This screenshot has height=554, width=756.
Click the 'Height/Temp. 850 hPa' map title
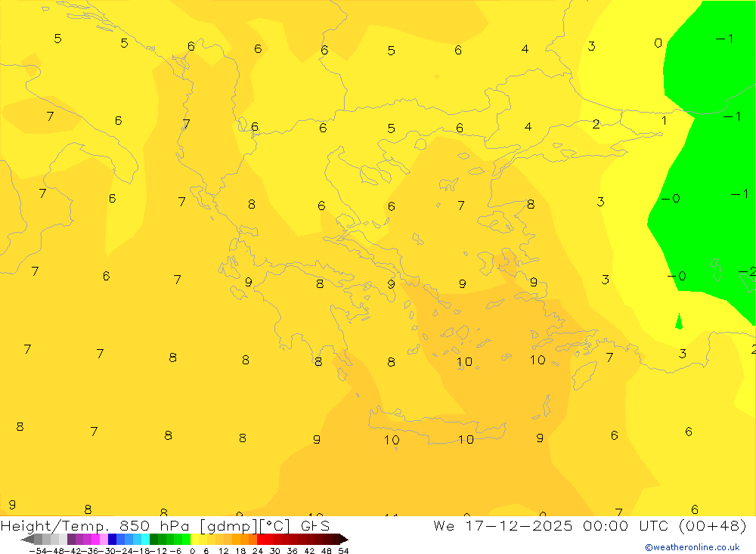click(95, 525)
